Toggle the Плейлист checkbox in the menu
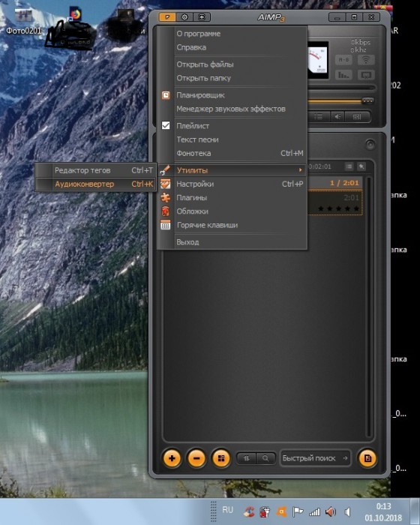Image resolution: width=420 pixels, height=525 pixels. 166,125
